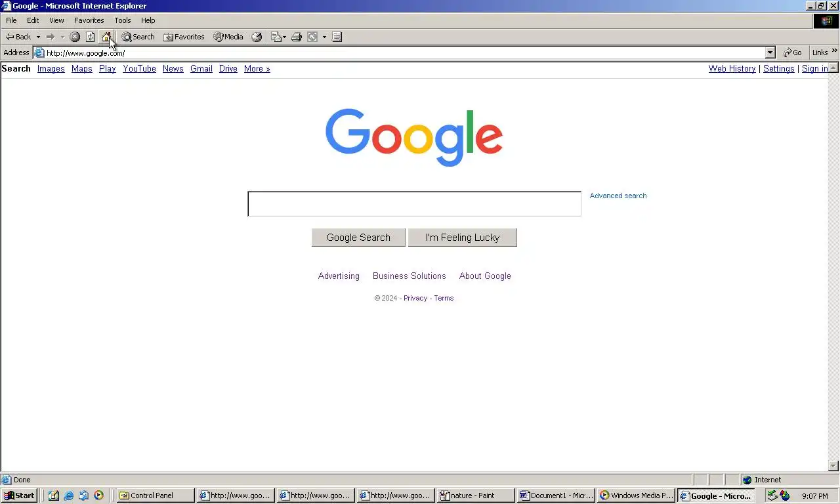Open the Advertising link
The height and width of the screenshot is (504, 840).
point(339,276)
